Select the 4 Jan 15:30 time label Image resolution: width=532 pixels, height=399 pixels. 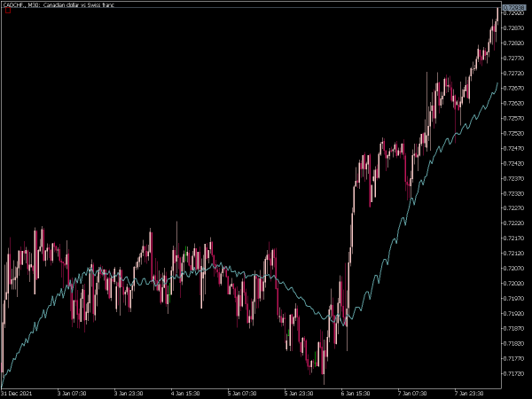[x=185, y=393]
